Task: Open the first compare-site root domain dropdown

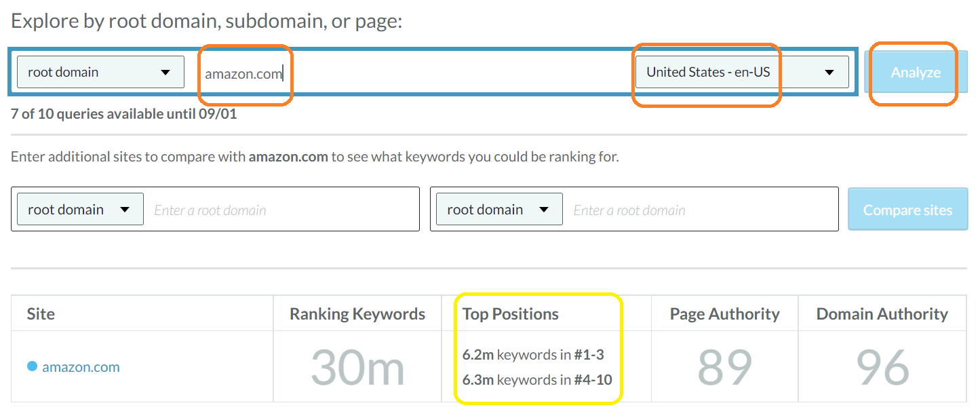Action: coord(80,209)
